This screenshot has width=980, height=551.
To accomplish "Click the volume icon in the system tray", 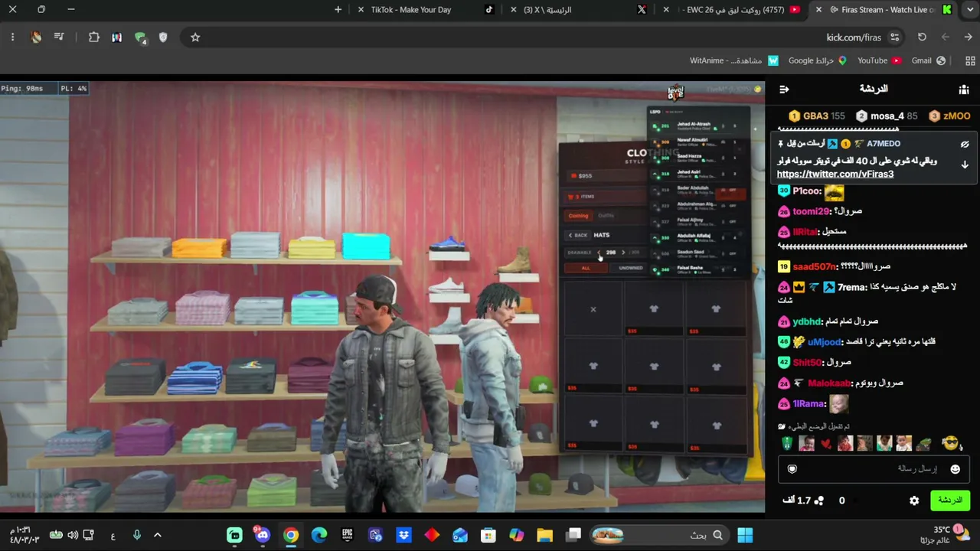I will (x=73, y=536).
